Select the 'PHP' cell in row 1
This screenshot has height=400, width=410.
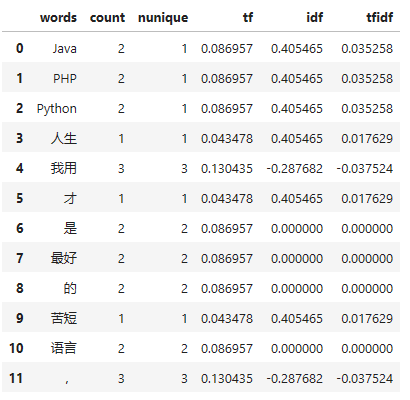coord(65,79)
